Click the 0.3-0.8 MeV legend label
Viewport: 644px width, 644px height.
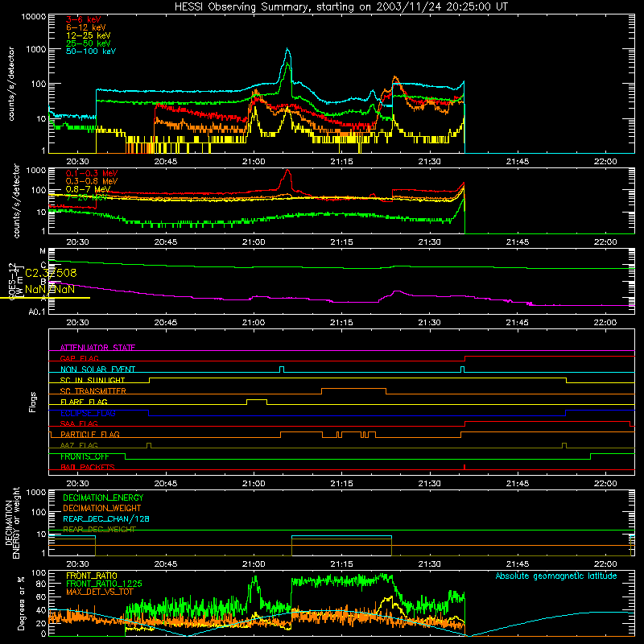click(92, 181)
